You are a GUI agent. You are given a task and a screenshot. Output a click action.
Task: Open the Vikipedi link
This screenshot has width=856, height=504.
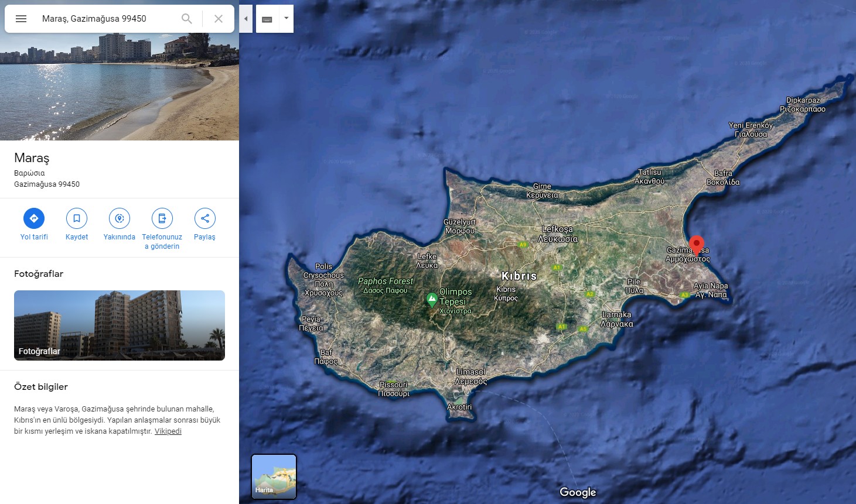[168, 431]
